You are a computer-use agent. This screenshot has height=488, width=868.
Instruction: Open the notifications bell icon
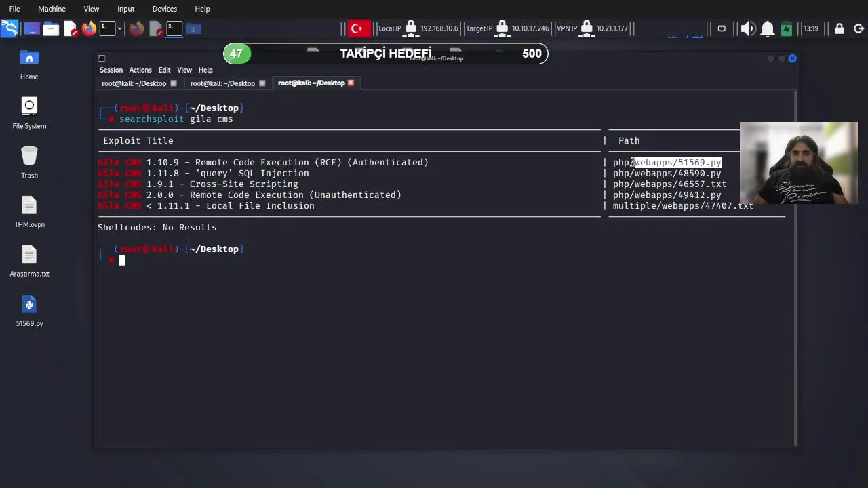point(767,28)
